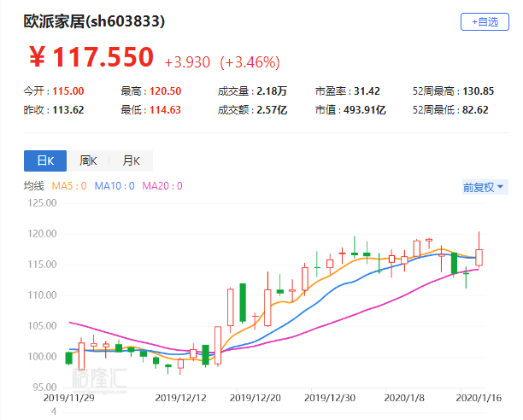Click the 最高 value 120.50
Screen dimensions: 523x420
[x=165, y=91]
